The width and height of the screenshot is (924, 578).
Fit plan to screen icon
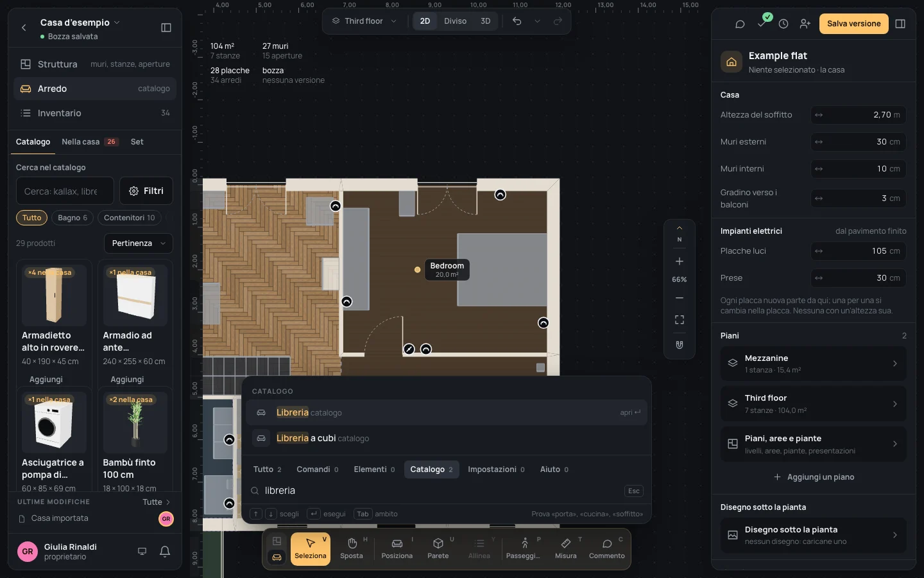pyautogui.click(x=680, y=320)
